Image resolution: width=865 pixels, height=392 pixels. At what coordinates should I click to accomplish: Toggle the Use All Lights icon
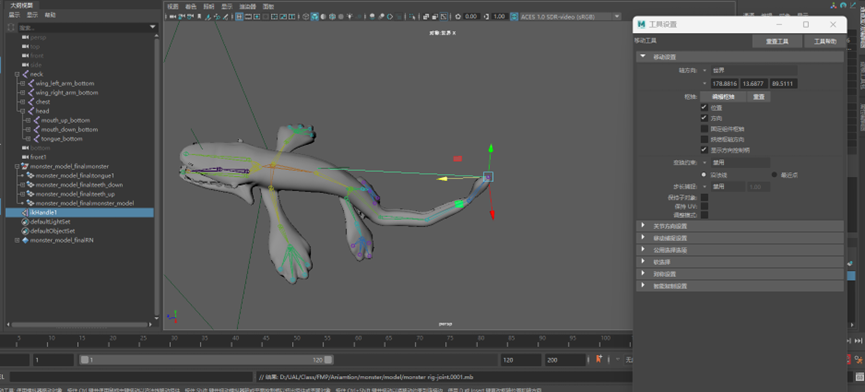(x=350, y=17)
